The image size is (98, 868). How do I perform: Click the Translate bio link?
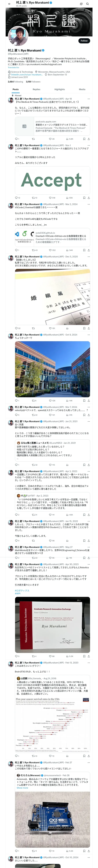tap(14, 67)
